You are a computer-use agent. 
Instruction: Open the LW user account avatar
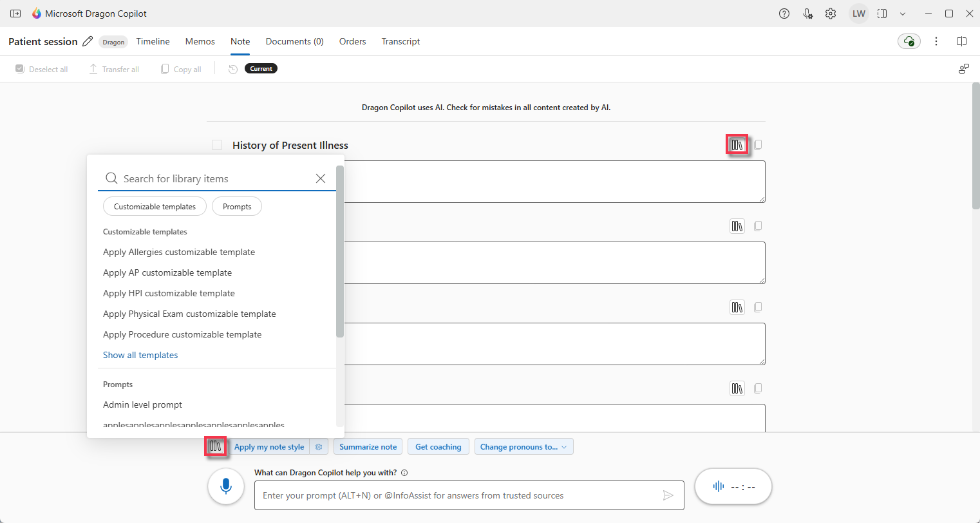coord(859,14)
